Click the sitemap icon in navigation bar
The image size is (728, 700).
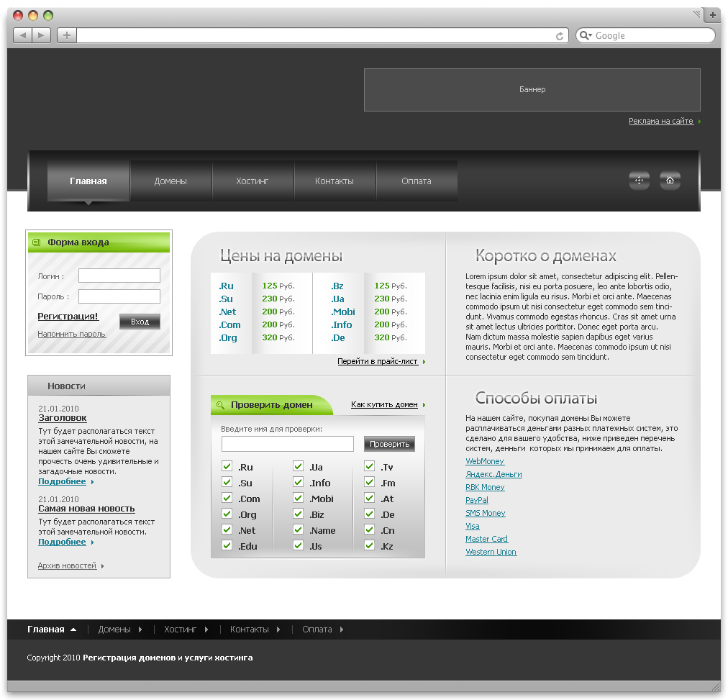pyautogui.click(x=640, y=181)
